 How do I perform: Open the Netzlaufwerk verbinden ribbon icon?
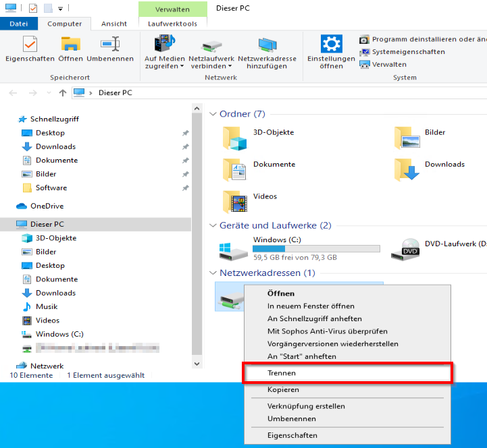point(210,45)
